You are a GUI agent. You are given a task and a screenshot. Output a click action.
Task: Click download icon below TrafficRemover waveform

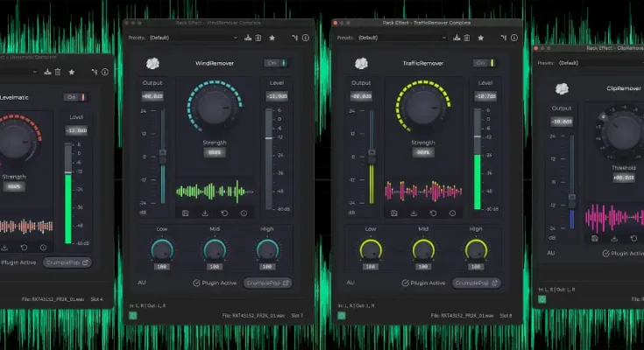point(414,213)
